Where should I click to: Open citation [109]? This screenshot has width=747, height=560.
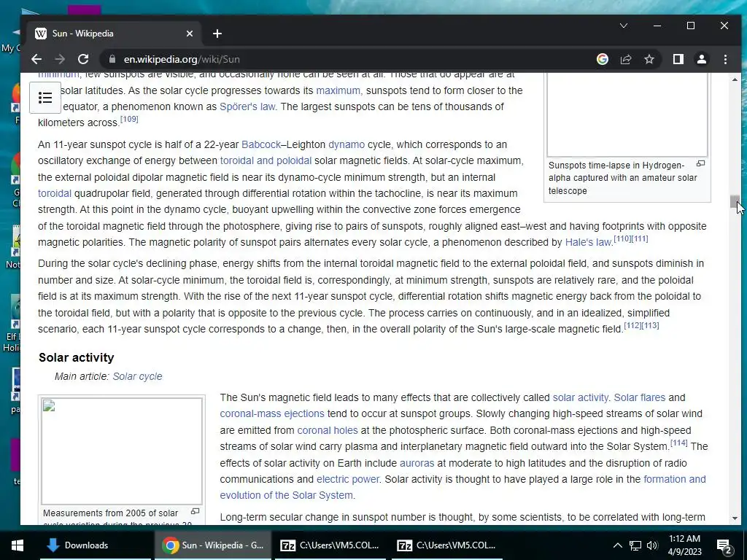pos(129,119)
